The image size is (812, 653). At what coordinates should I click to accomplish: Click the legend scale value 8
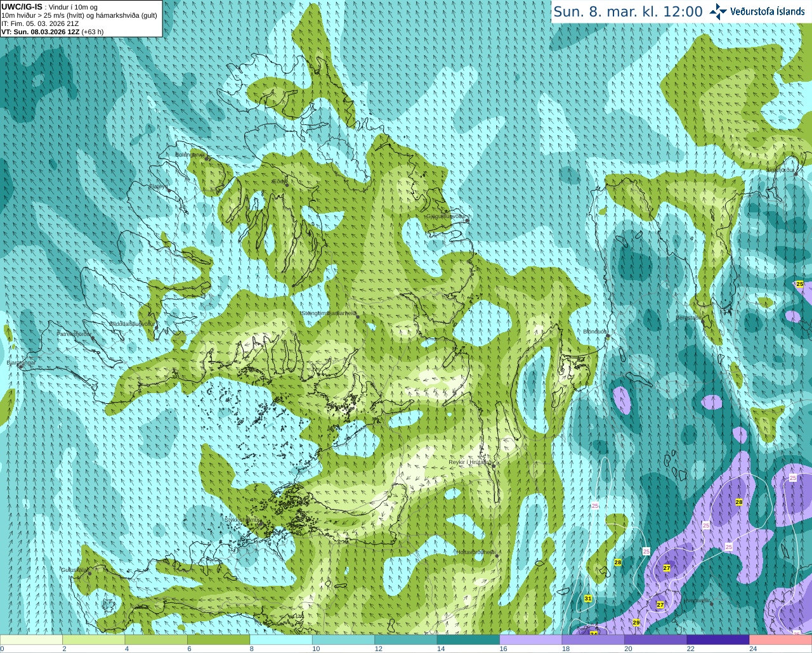point(252,649)
